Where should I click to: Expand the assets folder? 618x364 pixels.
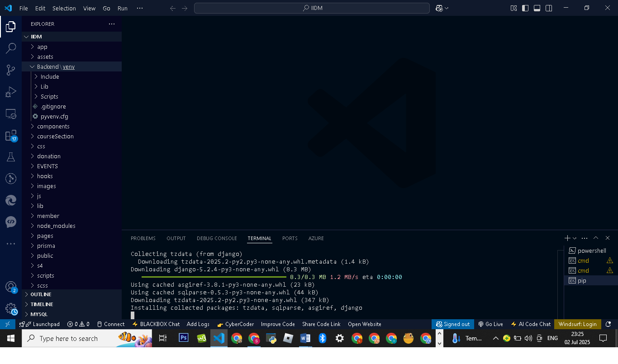(x=71, y=57)
